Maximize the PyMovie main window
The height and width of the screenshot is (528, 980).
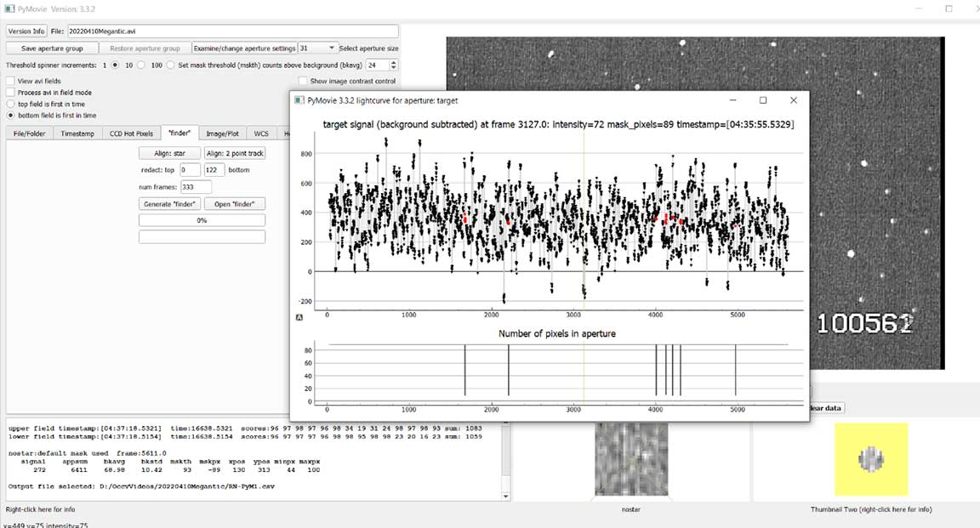pyautogui.click(x=949, y=9)
